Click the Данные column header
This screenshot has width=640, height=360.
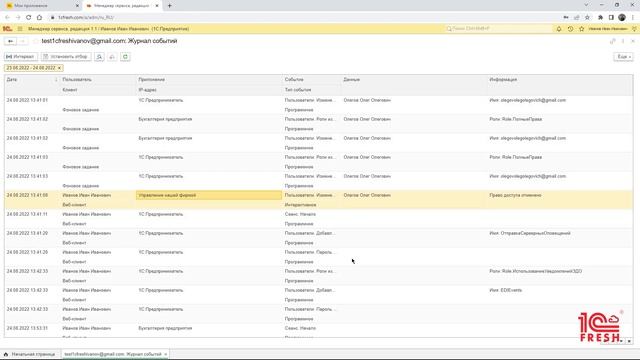(414, 80)
